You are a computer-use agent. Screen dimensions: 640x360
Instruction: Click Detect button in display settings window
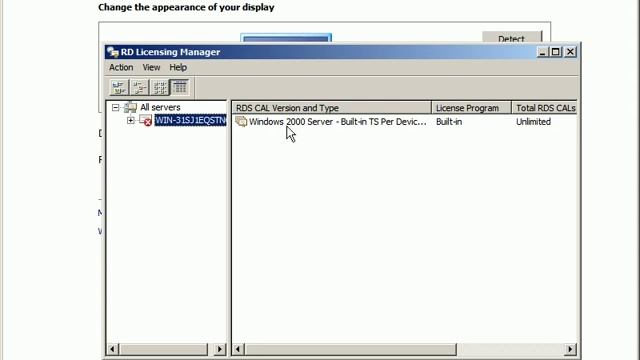coord(512,38)
